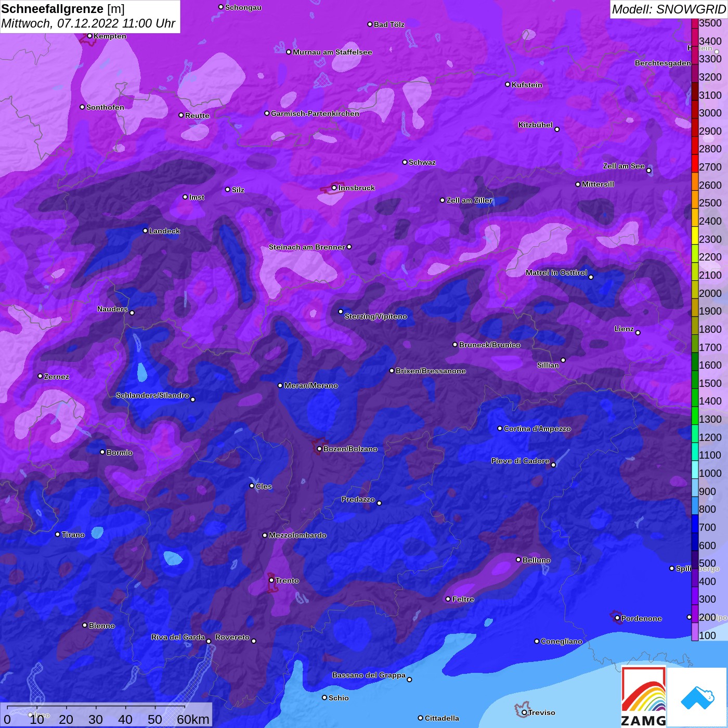Click the Bassano del Grappa label
This screenshot has width=728, height=728.
369,675
